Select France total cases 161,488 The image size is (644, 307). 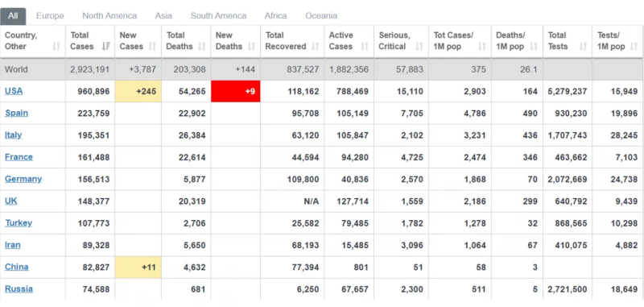93,157
